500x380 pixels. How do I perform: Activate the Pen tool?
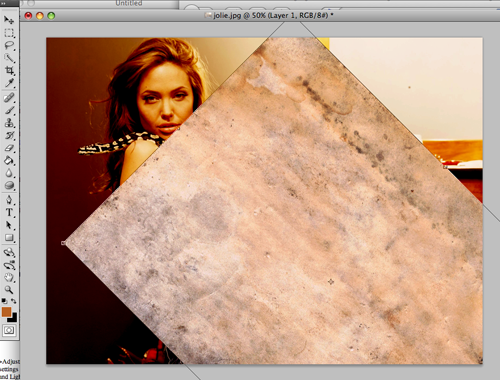coord(9,200)
